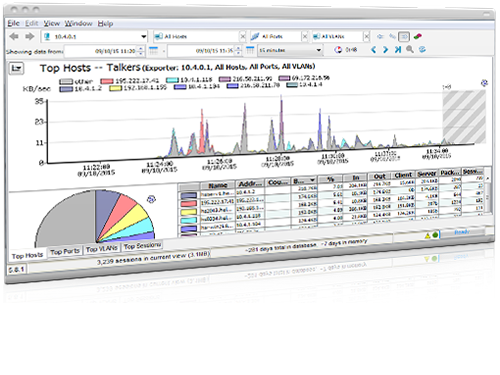Clear the All Hosts filter
The height and width of the screenshot is (375, 500).
pyautogui.click(x=243, y=36)
